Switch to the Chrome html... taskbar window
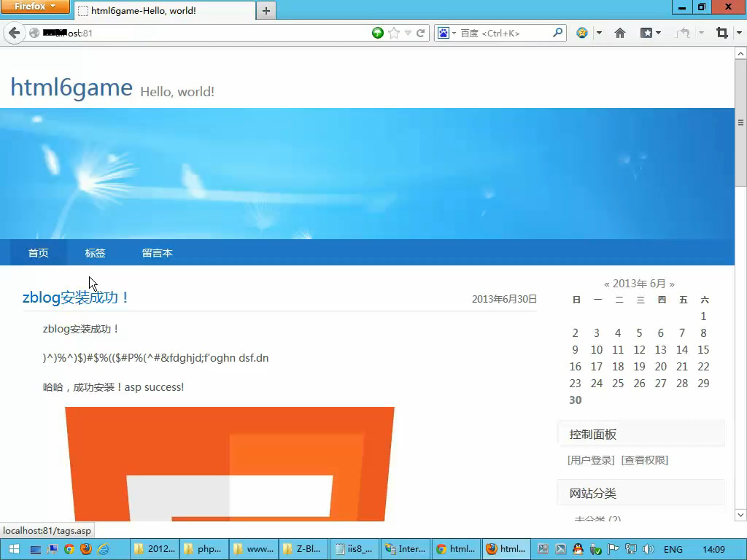The height and width of the screenshot is (560, 747). (x=456, y=549)
